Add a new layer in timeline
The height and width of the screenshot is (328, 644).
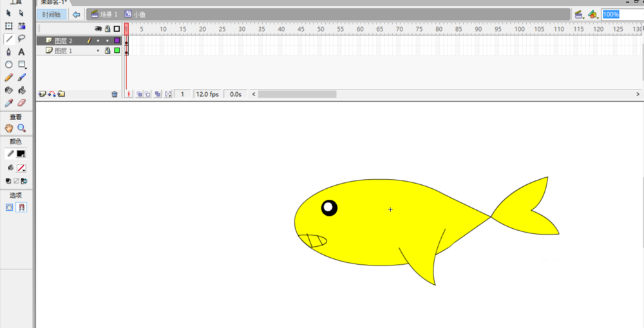pos(43,94)
